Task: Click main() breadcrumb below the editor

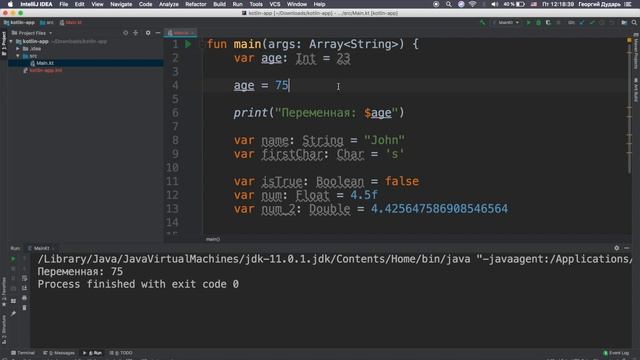Action: (213, 239)
